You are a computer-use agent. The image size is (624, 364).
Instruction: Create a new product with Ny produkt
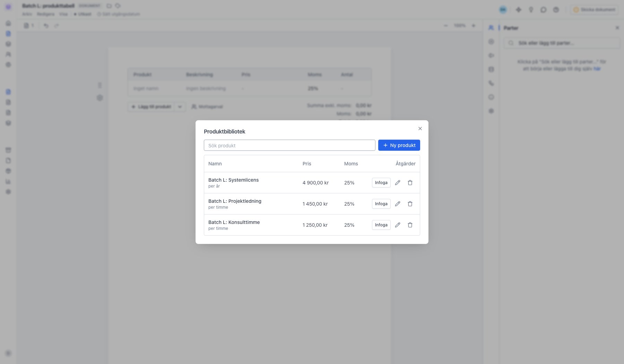click(x=399, y=145)
